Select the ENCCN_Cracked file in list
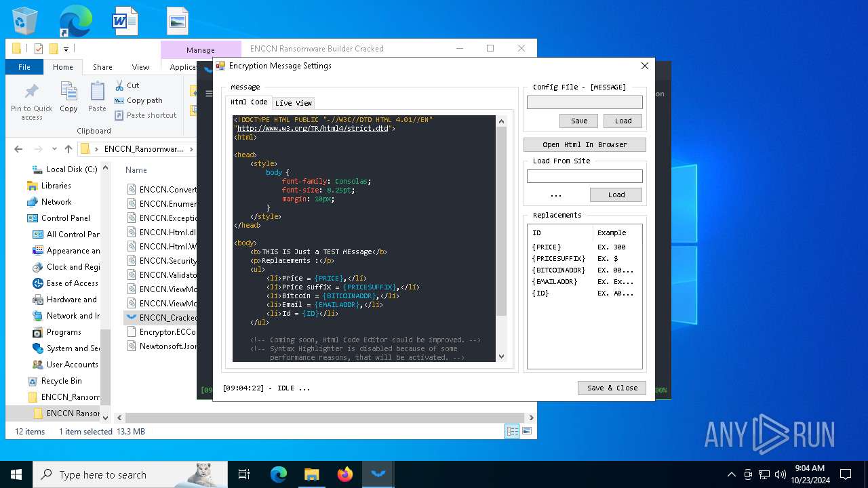 click(162, 317)
